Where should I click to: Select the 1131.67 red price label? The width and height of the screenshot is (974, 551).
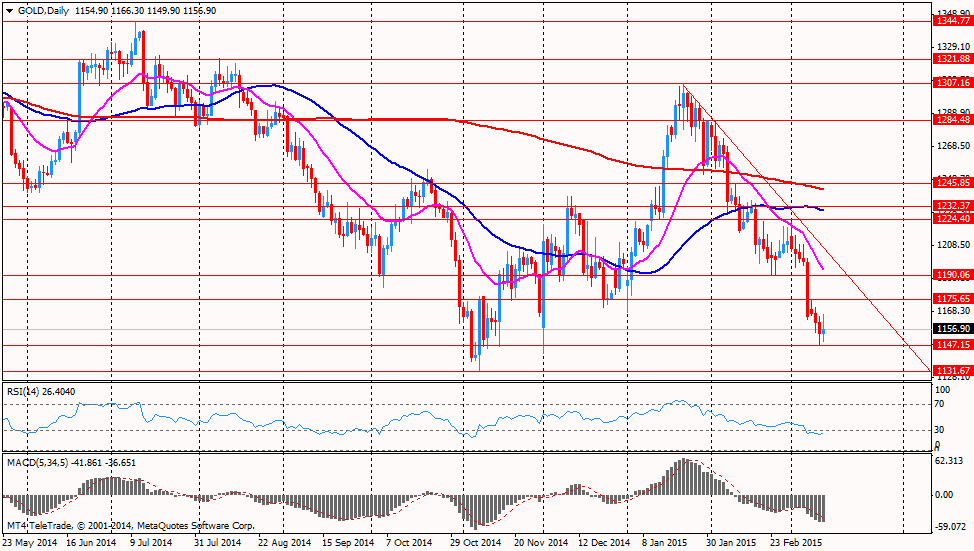(953, 371)
